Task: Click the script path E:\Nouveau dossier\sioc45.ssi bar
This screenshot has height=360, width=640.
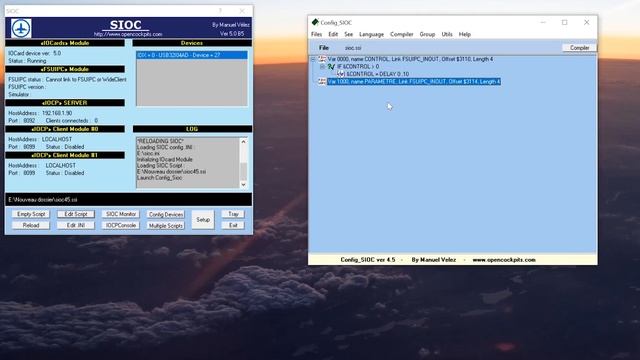Action: pyautogui.click(x=129, y=200)
